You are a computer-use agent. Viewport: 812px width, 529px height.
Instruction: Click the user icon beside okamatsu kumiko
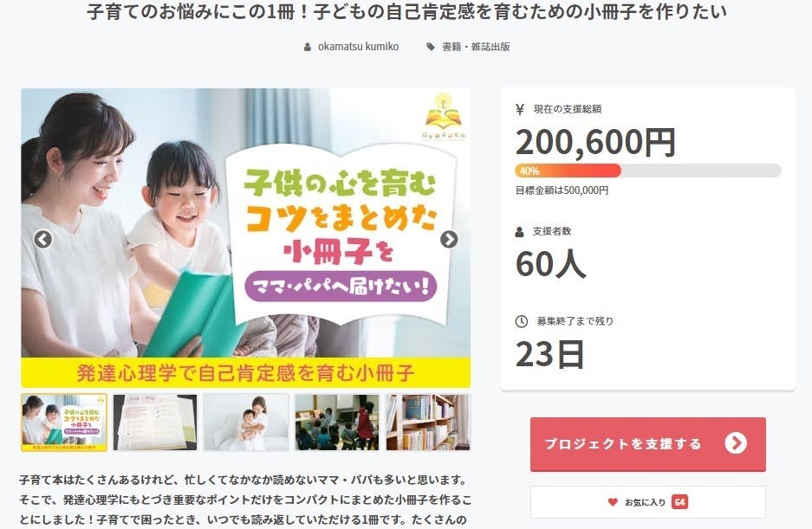point(307,47)
